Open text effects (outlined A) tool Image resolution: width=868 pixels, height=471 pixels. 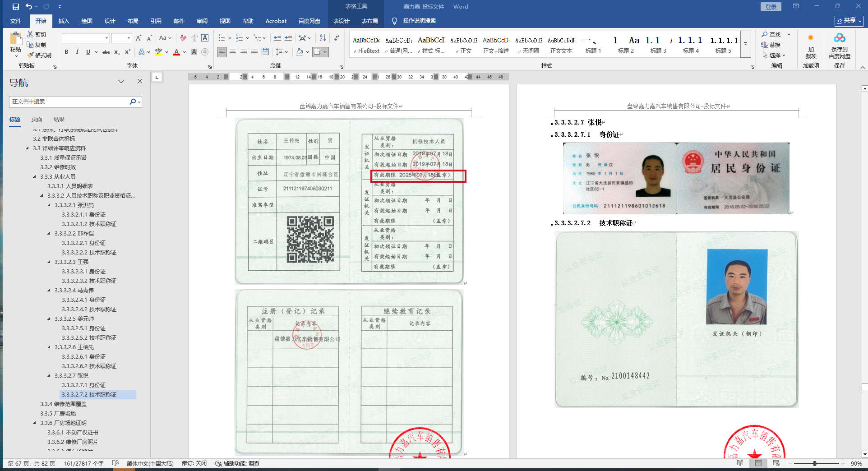pyautogui.click(x=142, y=52)
